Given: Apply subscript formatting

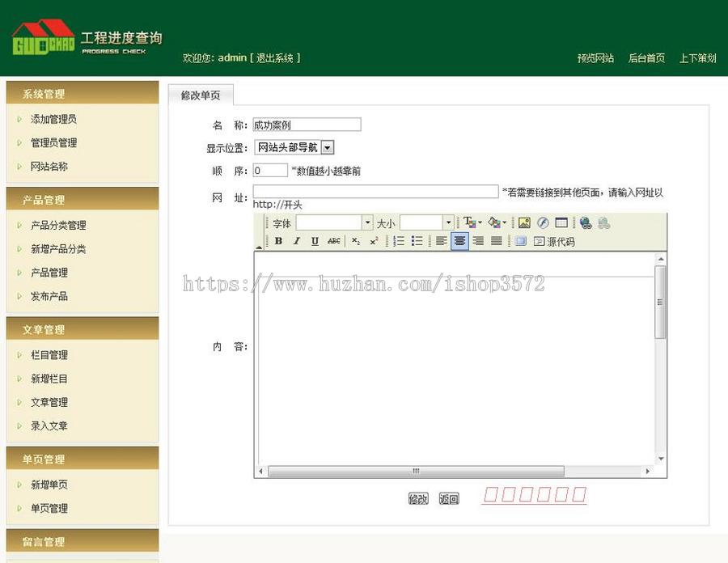Looking at the screenshot, I should coord(356,241).
